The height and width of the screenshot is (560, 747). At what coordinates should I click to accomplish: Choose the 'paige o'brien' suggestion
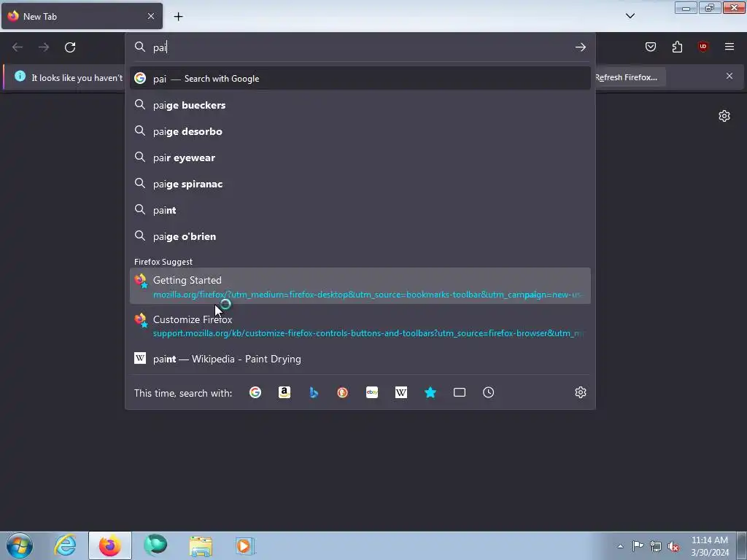360,236
